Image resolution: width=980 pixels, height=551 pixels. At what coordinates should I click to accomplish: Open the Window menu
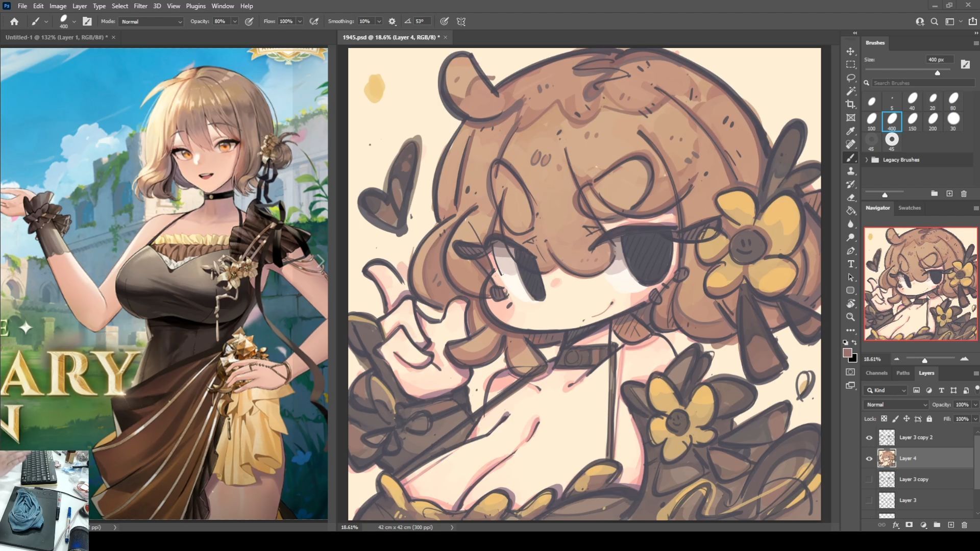[223, 6]
